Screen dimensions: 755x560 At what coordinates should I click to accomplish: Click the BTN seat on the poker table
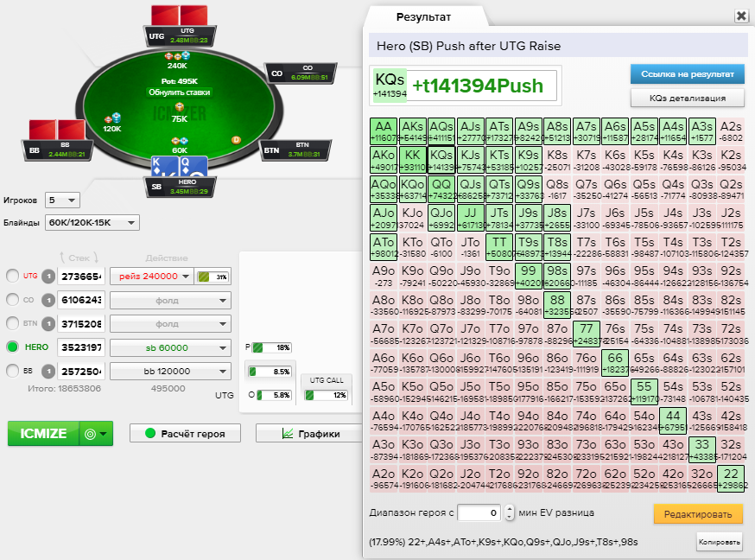coord(295,150)
